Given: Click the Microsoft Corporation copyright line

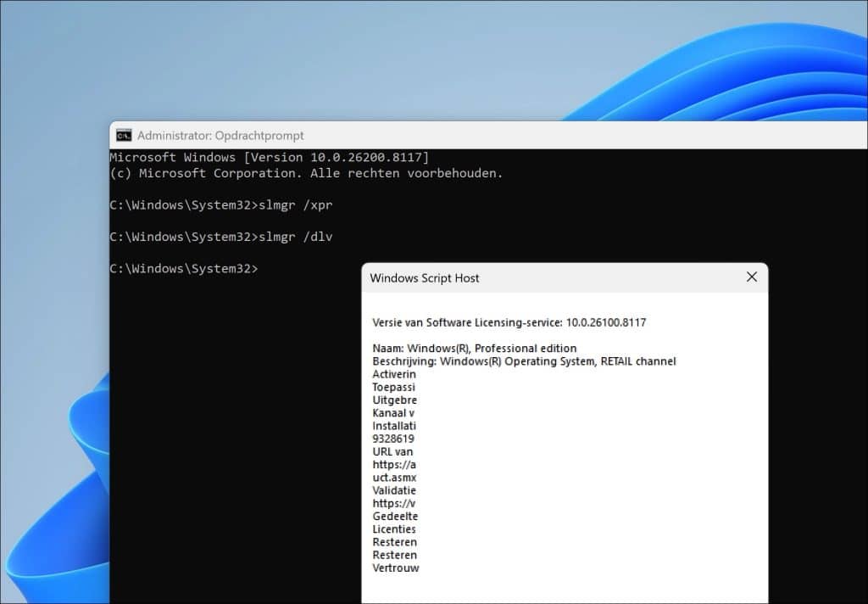Looking at the screenshot, I should [306, 173].
